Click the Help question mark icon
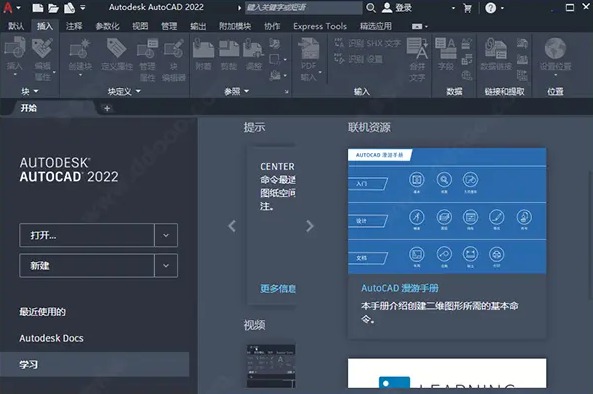The height and width of the screenshot is (394, 593). tap(491, 8)
